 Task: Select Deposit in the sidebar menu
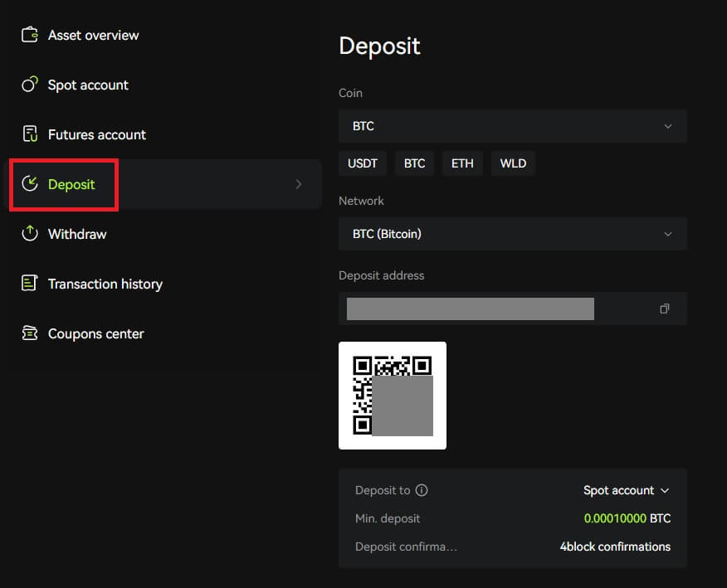tap(72, 184)
